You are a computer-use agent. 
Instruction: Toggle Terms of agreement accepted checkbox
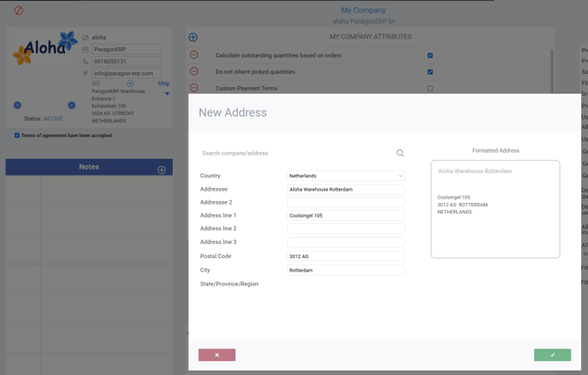coord(17,135)
